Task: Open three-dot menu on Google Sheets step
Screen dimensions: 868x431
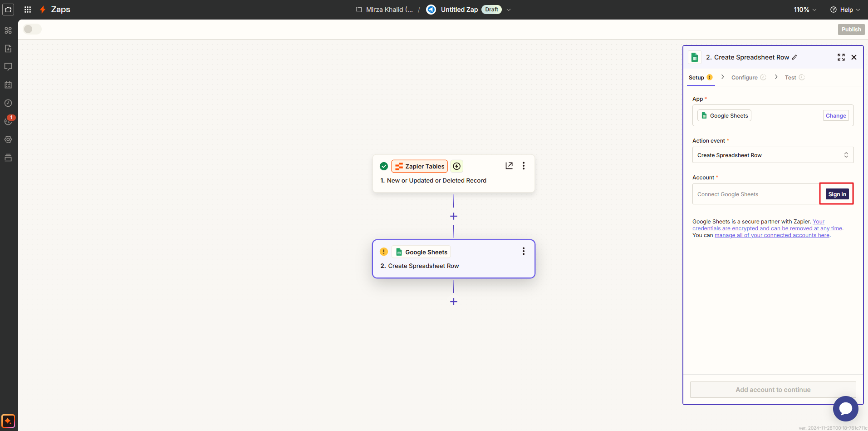Action: [x=523, y=252]
